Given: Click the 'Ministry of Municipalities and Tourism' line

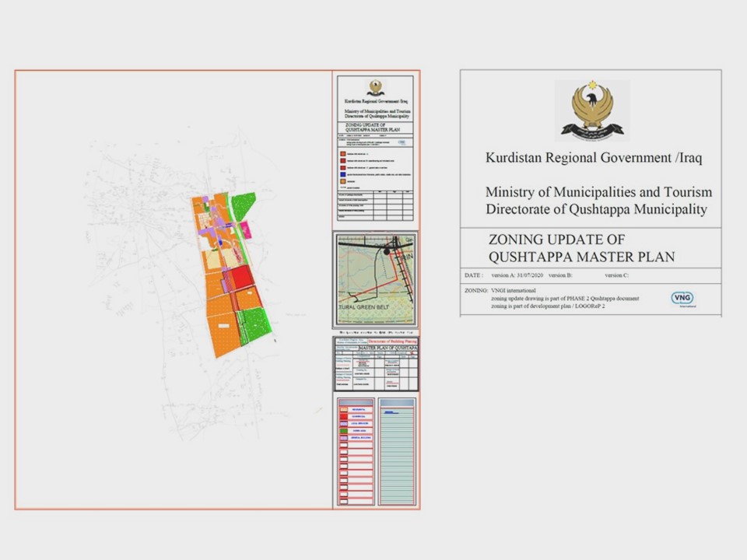Looking at the screenshot, I should pos(598,191).
